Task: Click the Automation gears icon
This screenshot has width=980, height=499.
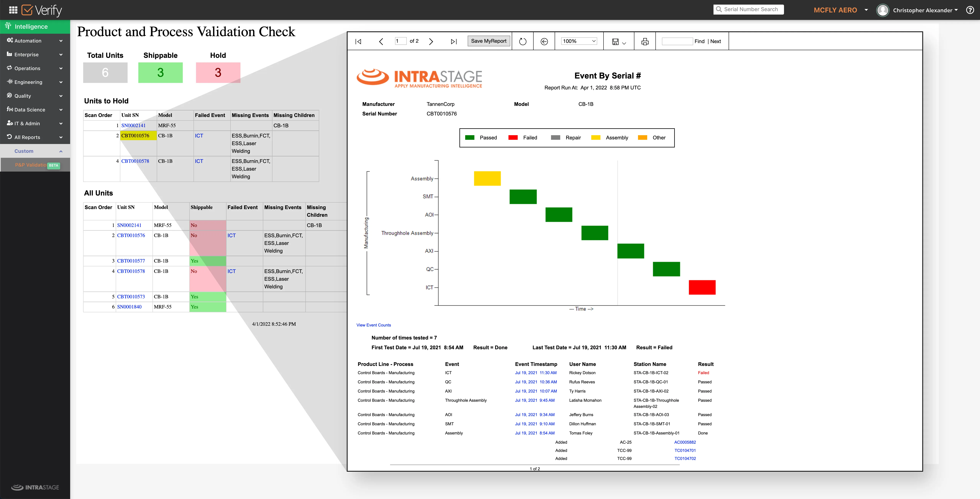Action: (x=10, y=40)
